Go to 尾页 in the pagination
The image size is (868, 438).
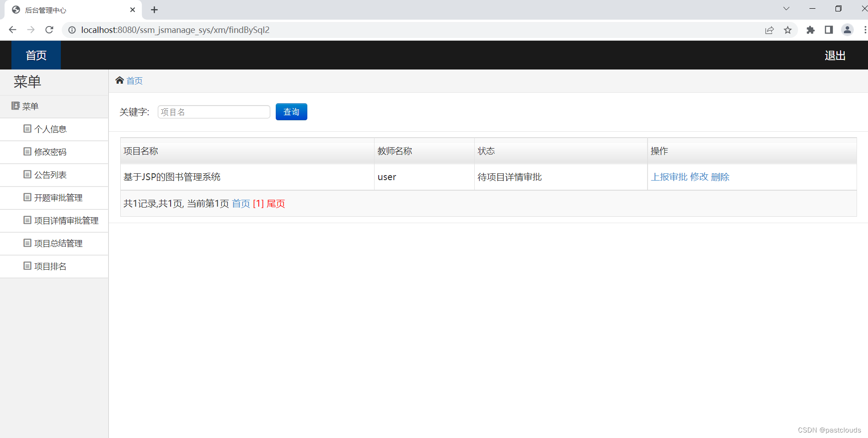point(276,203)
